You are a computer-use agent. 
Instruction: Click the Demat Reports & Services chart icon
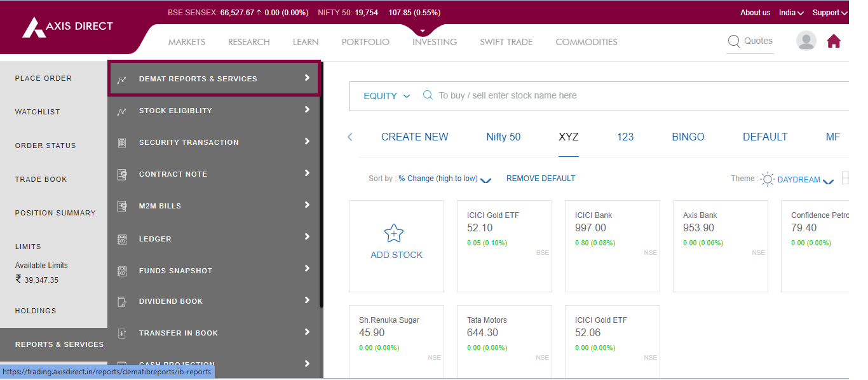122,79
